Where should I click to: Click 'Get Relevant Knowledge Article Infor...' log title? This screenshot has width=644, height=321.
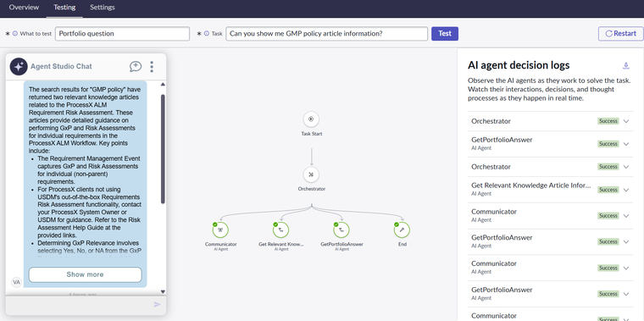click(x=531, y=185)
